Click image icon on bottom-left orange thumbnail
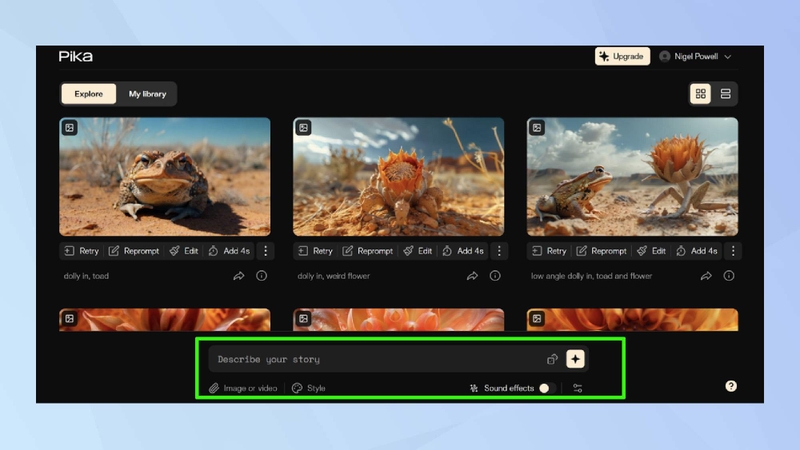The width and height of the screenshot is (800, 450). click(69, 318)
